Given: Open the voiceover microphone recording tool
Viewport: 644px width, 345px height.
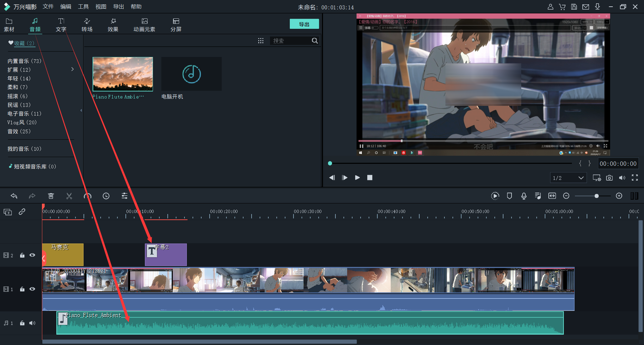Looking at the screenshot, I should (x=524, y=196).
